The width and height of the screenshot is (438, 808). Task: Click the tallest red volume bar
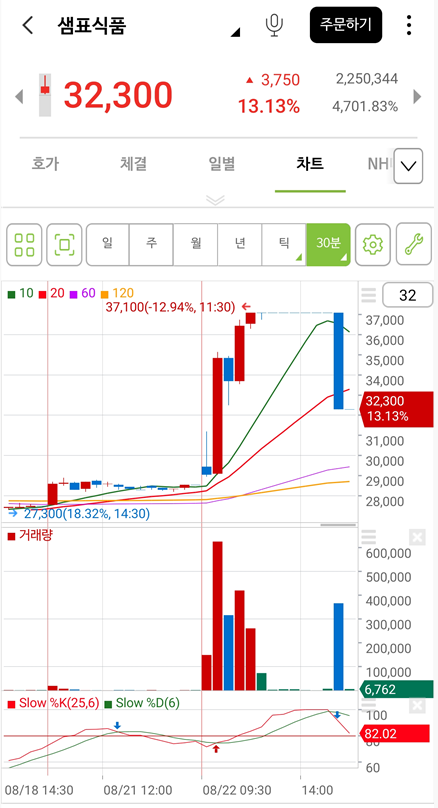pos(217,616)
